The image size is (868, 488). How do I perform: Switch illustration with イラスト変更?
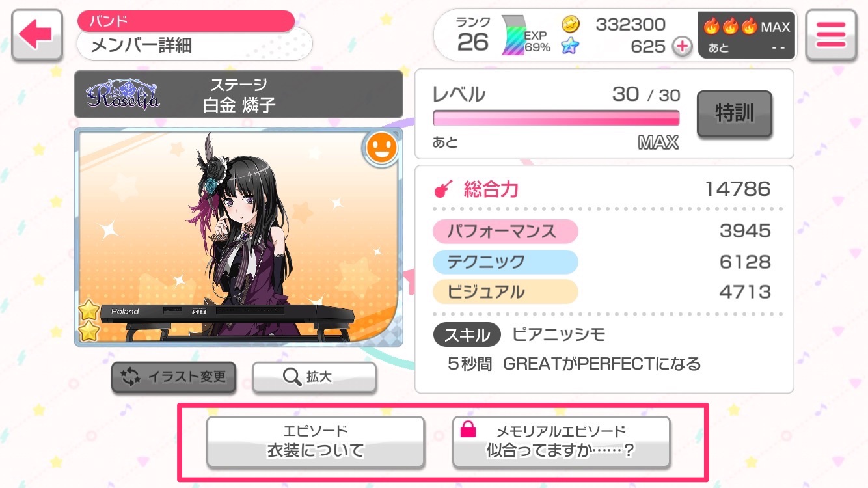[174, 377]
